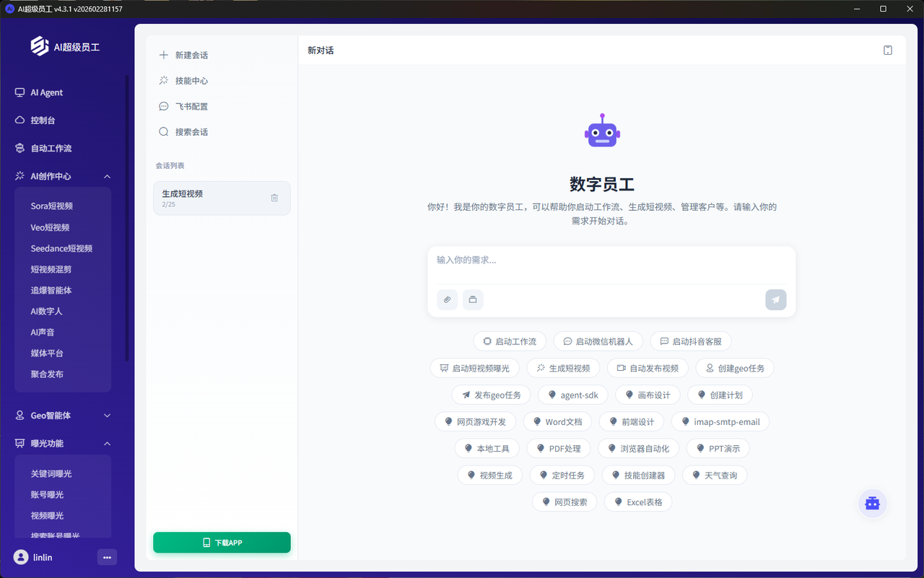The width and height of the screenshot is (924, 578).
Task: Click the linlin user avatar icon
Action: click(x=21, y=557)
